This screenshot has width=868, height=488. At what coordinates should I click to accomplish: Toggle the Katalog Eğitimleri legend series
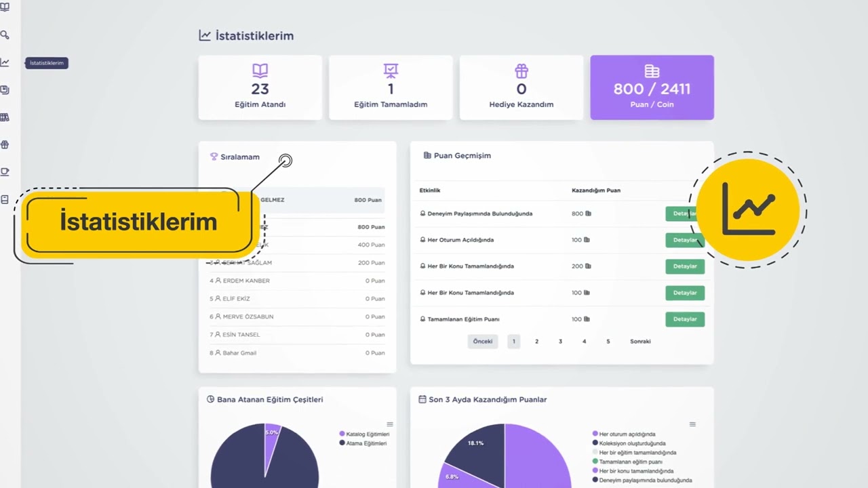pyautogui.click(x=364, y=434)
